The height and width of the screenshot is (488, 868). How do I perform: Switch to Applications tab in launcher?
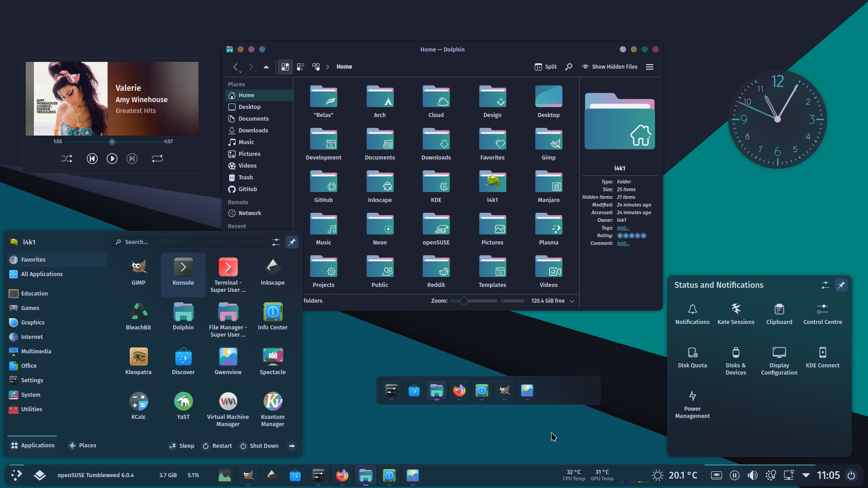[33, 446]
